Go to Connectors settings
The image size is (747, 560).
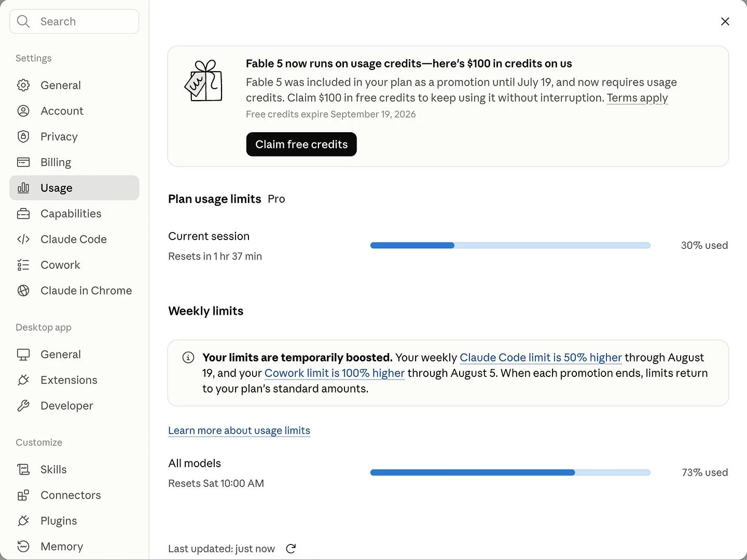(74, 495)
